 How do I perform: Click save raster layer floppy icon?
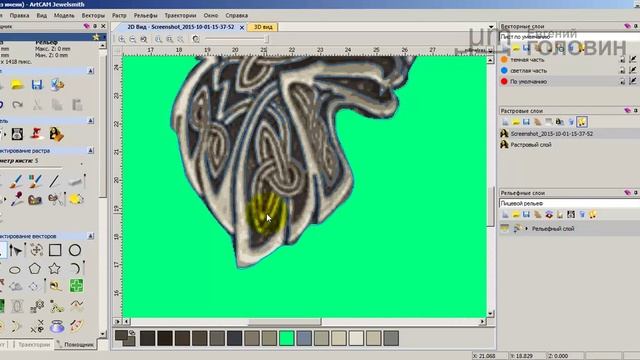(526, 122)
